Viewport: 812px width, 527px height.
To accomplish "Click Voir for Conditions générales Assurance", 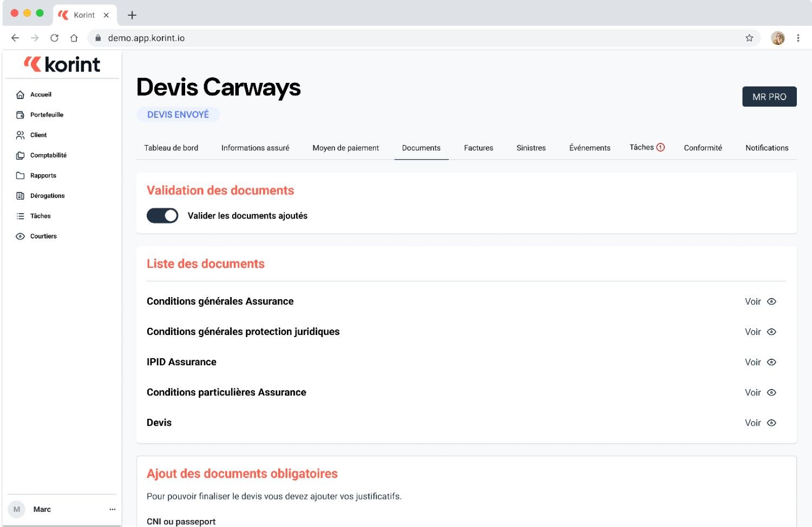I will pos(753,301).
